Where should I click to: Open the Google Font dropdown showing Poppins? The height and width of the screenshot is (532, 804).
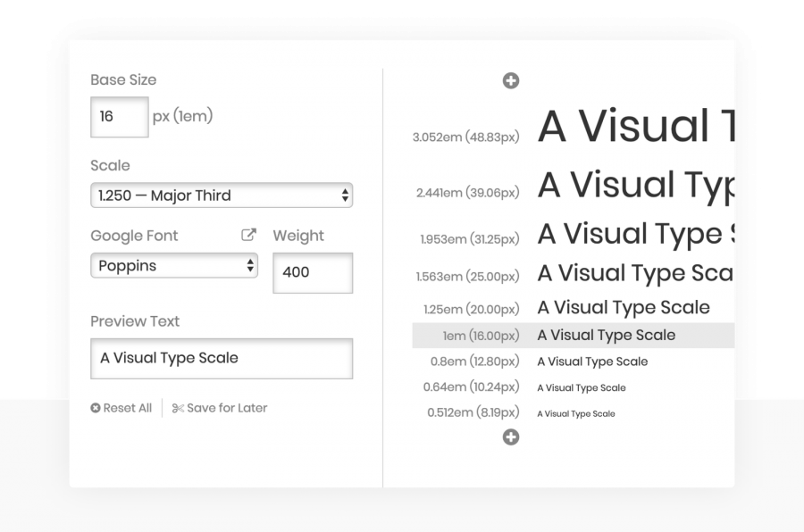pos(174,265)
